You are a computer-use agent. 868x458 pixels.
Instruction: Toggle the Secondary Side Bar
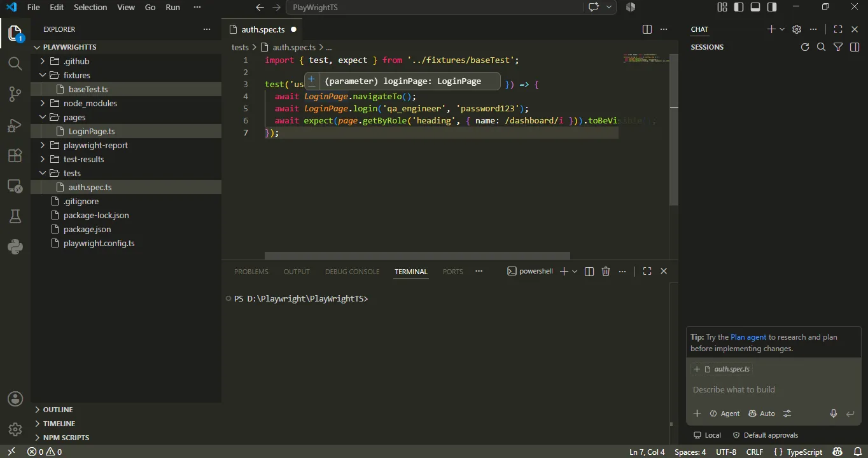772,8
